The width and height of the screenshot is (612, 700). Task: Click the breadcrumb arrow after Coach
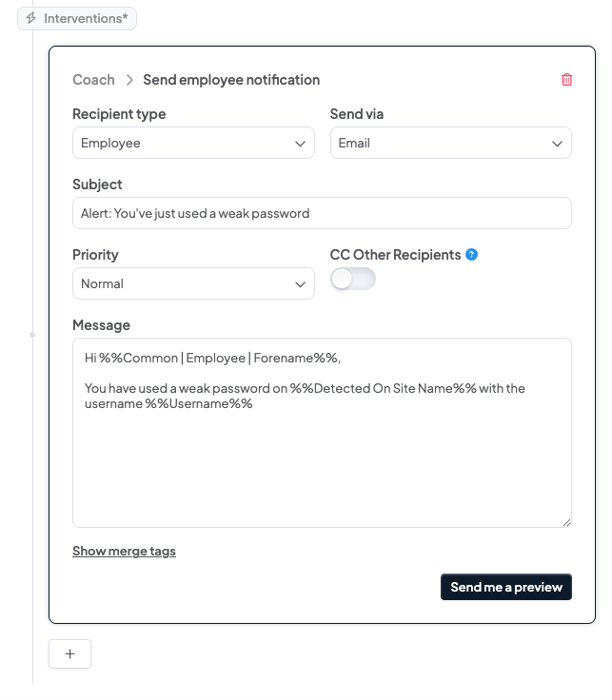click(x=129, y=80)
